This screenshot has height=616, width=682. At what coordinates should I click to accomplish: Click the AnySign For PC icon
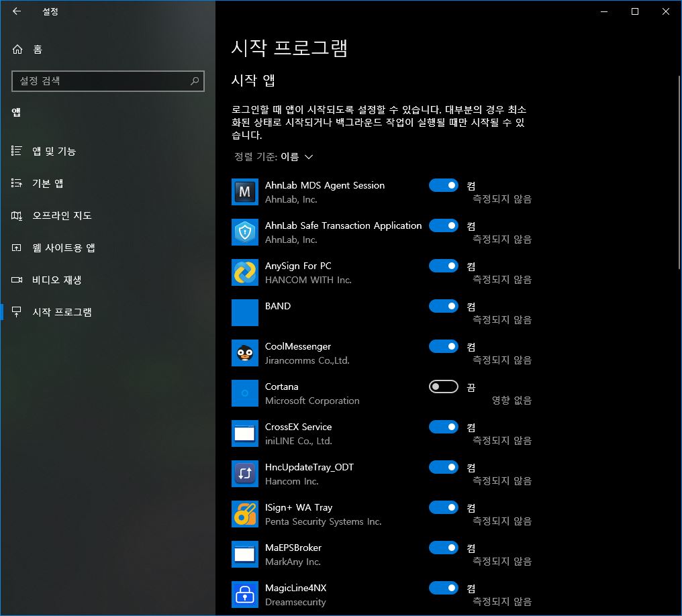coord(245,272)
